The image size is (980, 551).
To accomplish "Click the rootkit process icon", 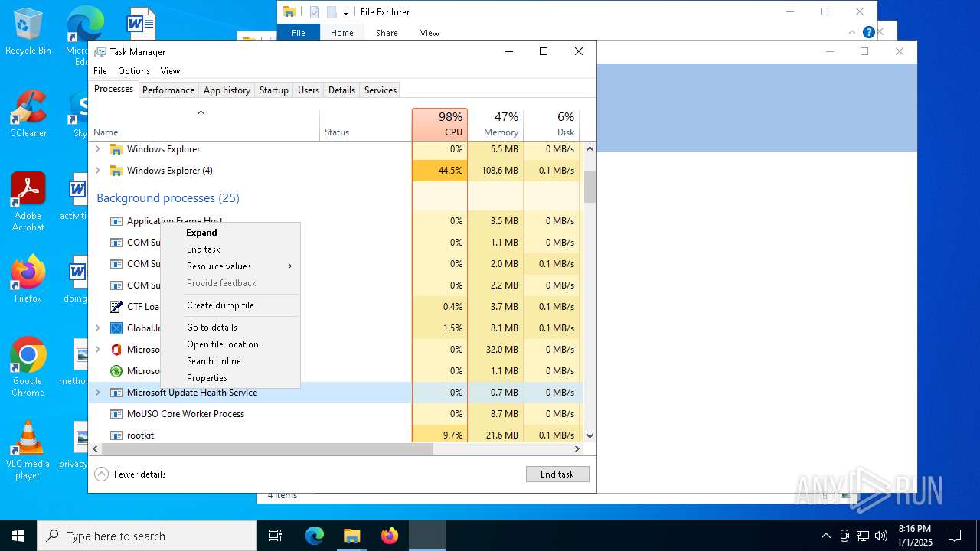I will tap(116, 435).
